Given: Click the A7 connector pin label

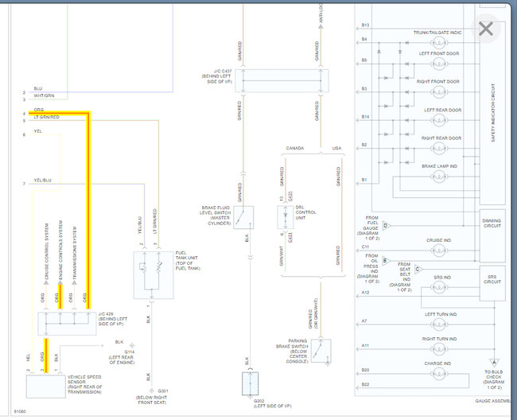Looking at the screenshot, I should tap(364, 321).
